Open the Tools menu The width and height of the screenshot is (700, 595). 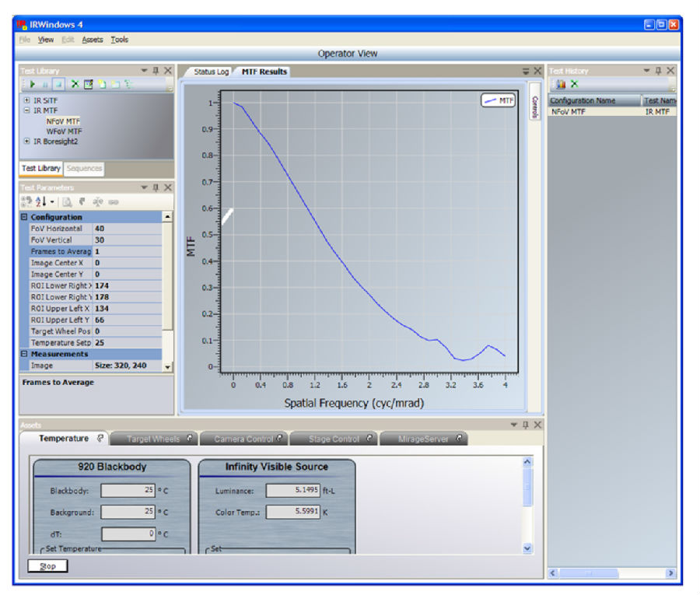tap(120, 40)
